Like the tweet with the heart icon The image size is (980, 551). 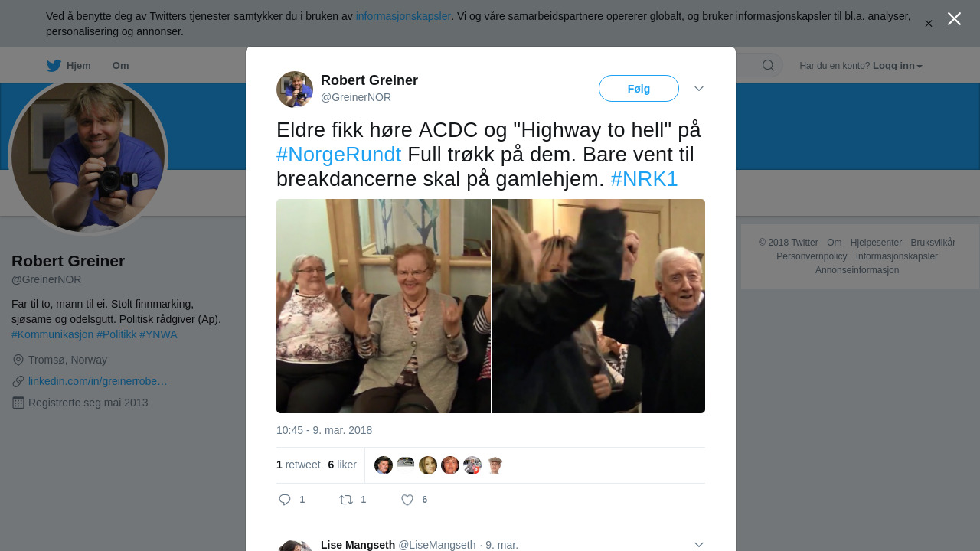407,500
